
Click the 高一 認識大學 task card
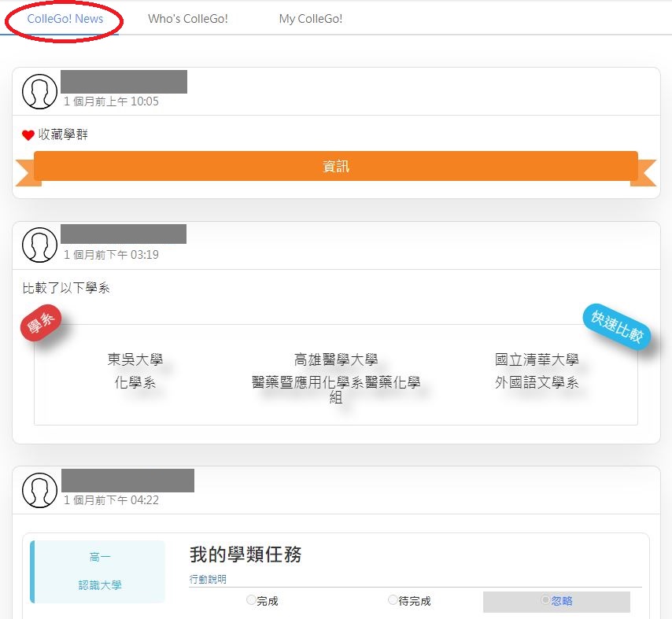(98, 572)
